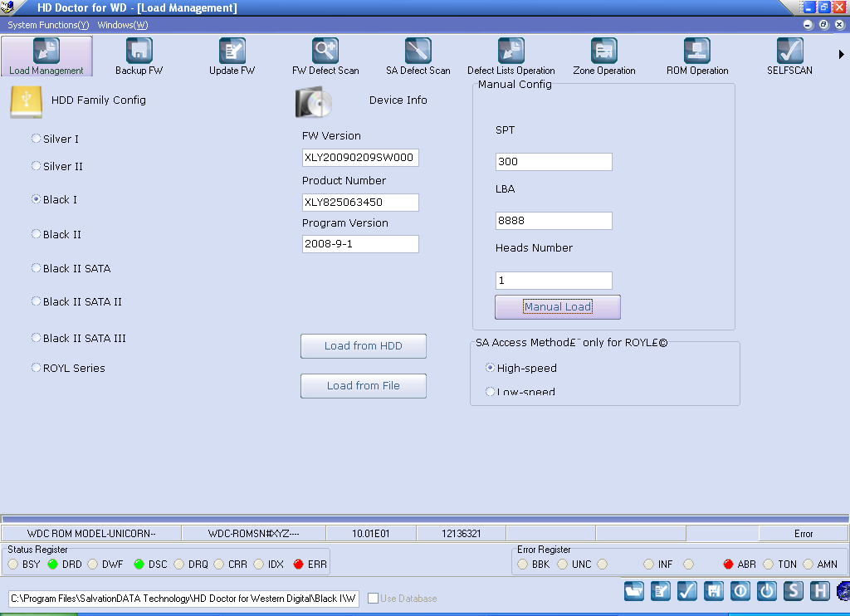Open the Zone Operation tool
The height and width of the screenshot is (616, 850).
[604, 56]
